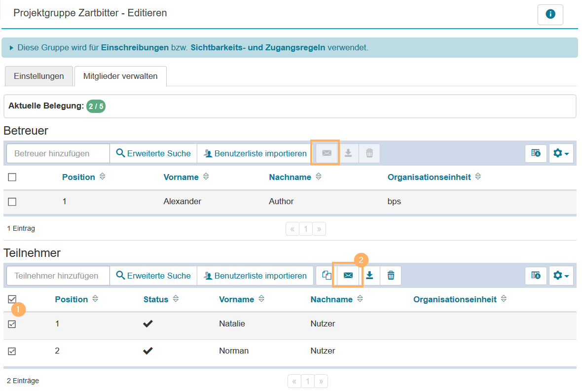Sort Teilnehmer table by Nachname column
This screenshot has width=582, height=392.
click(331, 299)
